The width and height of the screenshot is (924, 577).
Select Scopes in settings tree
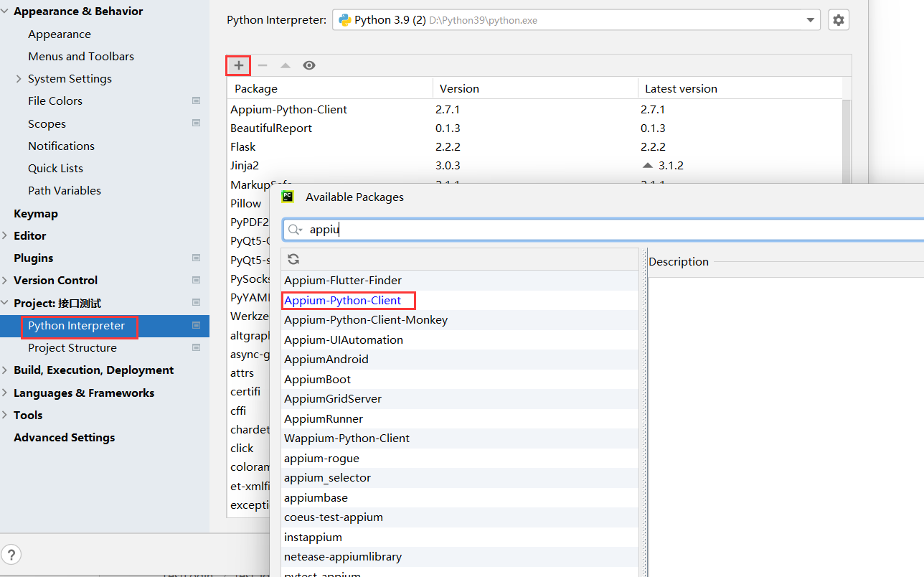(x=47, y=123)
